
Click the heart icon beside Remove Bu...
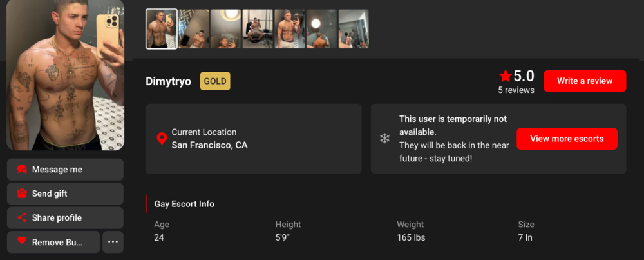click(x=22, y=242)
